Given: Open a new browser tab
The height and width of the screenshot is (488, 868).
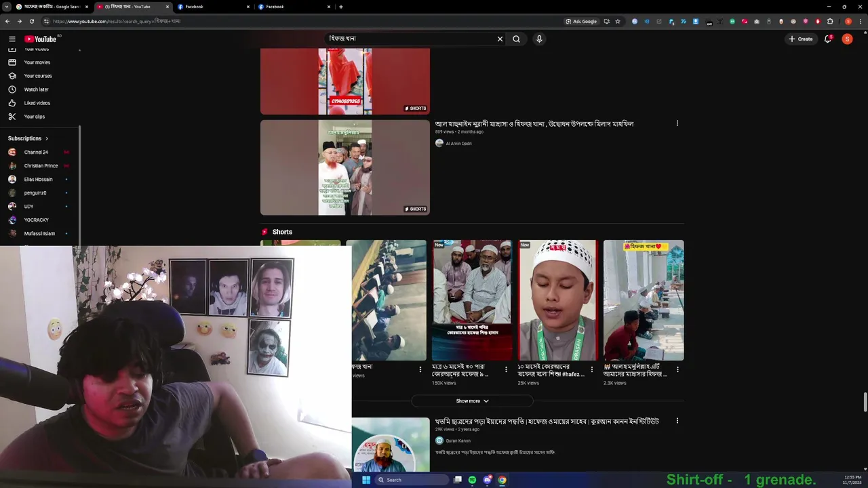Looking at the screenshot, I should [340, 7].
